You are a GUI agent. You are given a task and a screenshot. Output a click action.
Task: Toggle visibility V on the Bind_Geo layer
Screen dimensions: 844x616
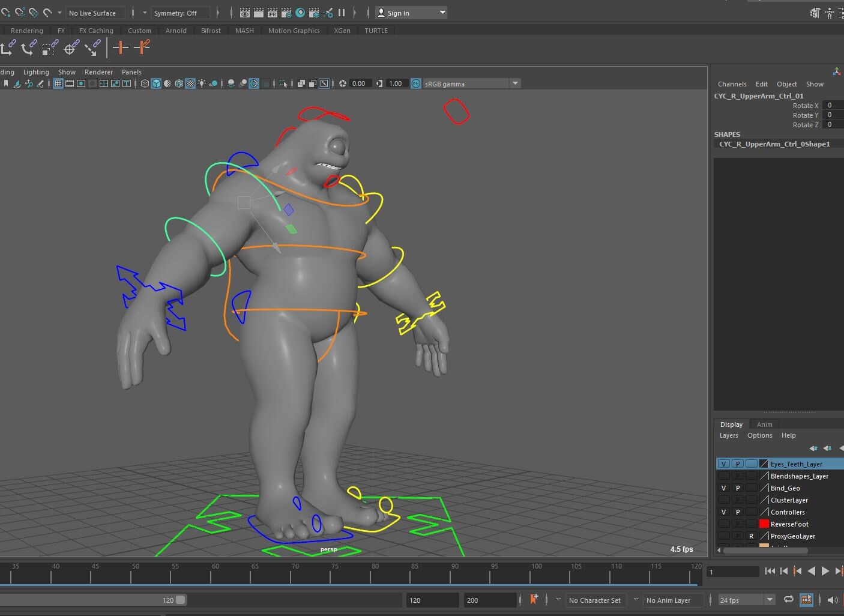point(724,488)
